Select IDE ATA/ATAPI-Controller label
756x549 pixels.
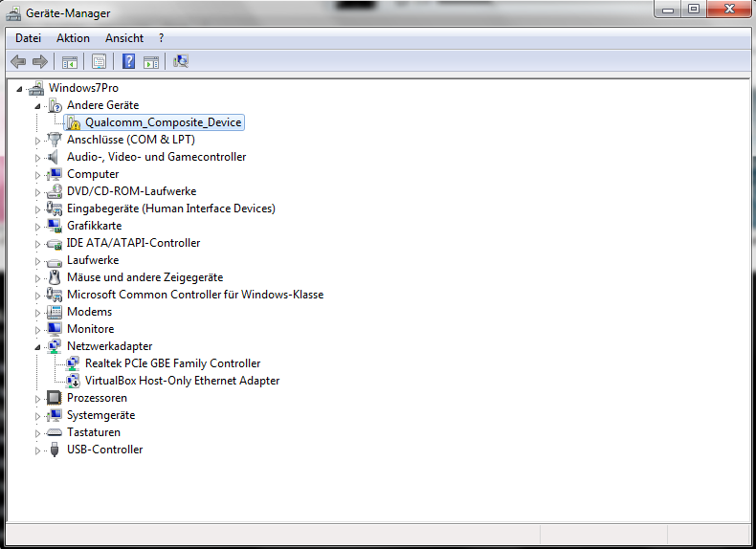tap(134, 243)
